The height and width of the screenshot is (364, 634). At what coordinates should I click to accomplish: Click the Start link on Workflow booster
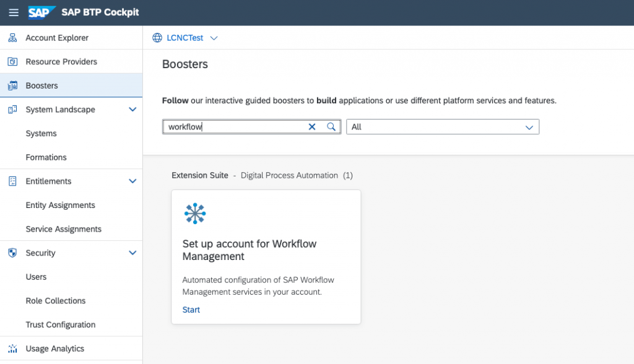[x=191, y=310]
